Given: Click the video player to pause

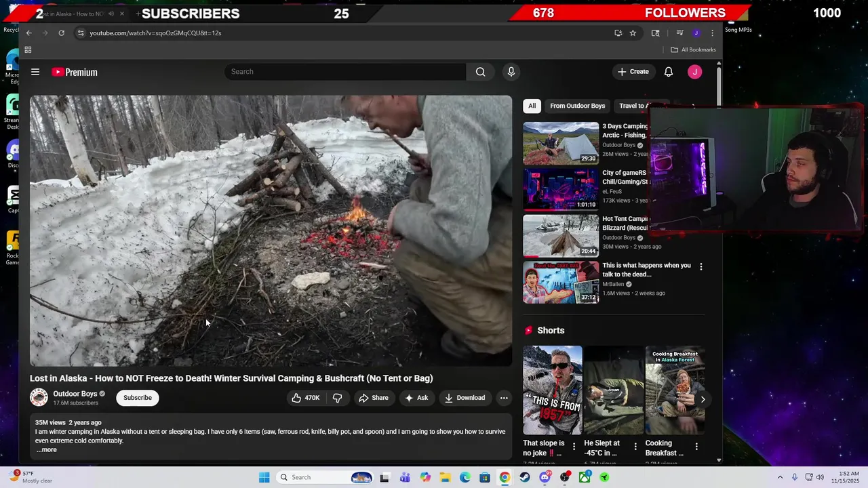Looking at the screenshot, I should click(271, 230).
